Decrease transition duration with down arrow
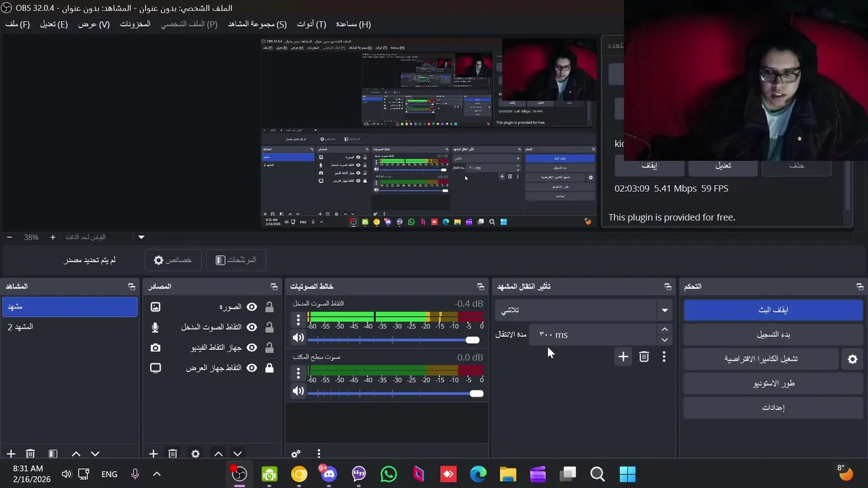The height and width of the screenshot is (488, 868). (x=665, y=340)
